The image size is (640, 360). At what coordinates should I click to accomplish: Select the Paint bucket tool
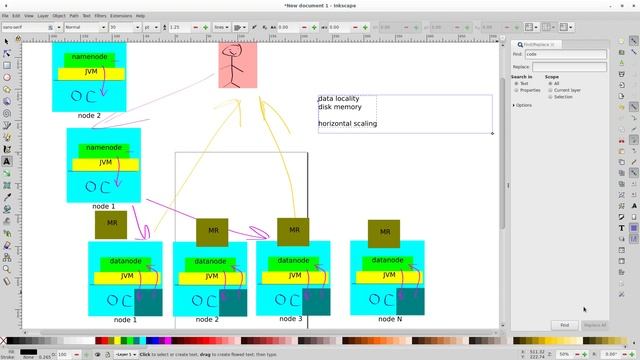tap(7, 209)
